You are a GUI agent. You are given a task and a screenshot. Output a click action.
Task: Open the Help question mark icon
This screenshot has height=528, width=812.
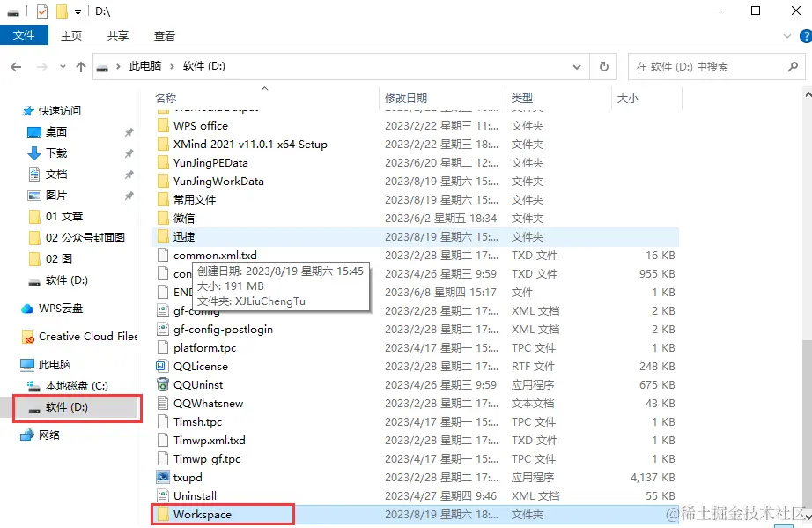pyautogui.click(x=806, y=36)
